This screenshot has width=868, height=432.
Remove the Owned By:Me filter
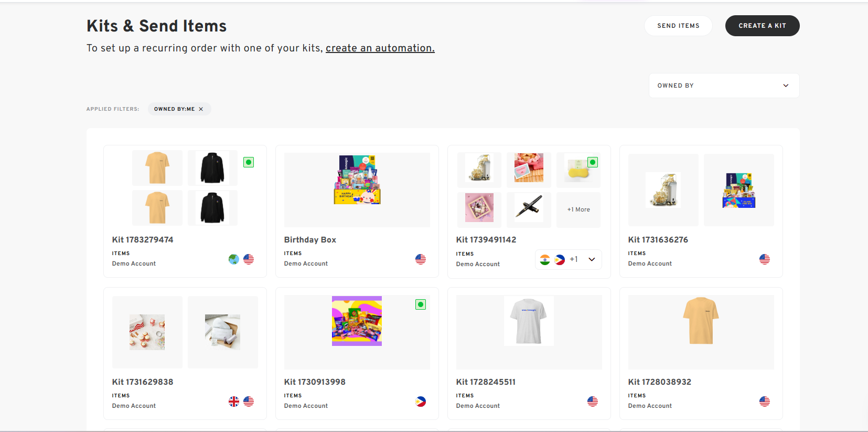click(201, 109)
